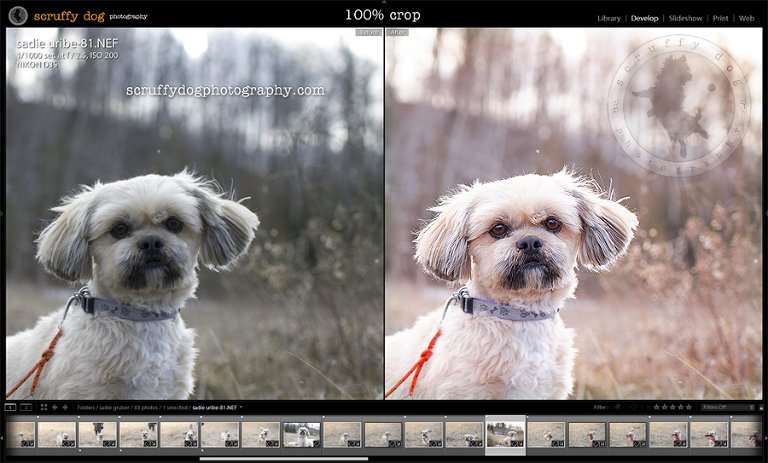Go forward with the right arrow icon
This screenshot has width=768, height=463.
(64, 407)
